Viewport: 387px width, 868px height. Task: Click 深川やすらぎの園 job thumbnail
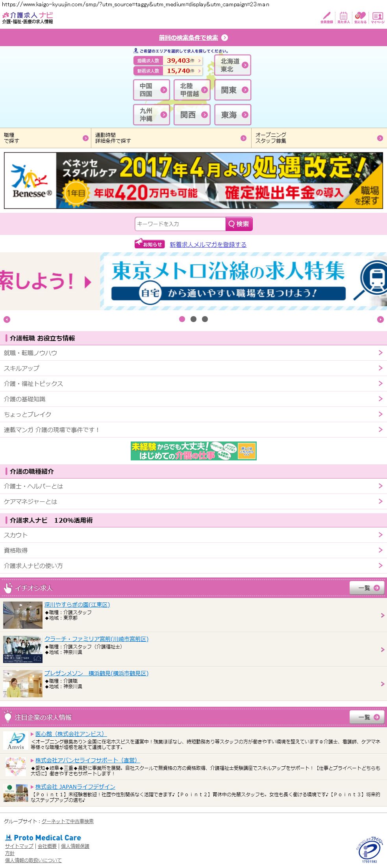click(x=23, y=615)
